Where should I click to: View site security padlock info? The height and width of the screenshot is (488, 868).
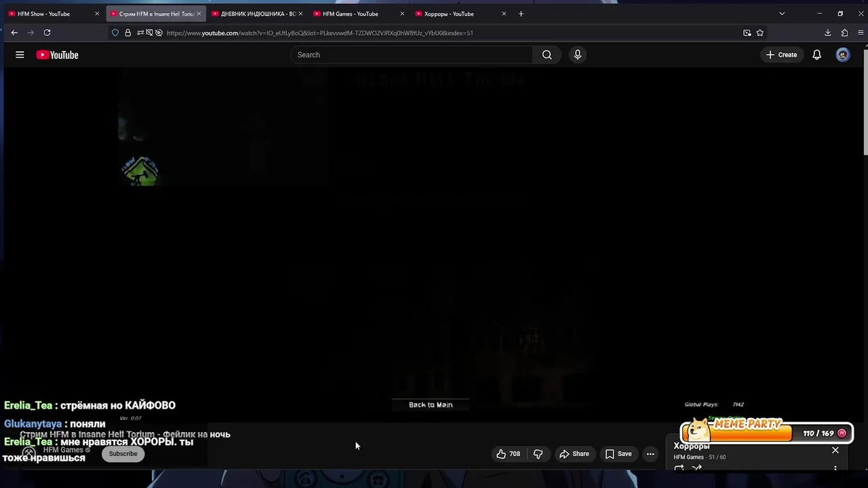point(127,33)
